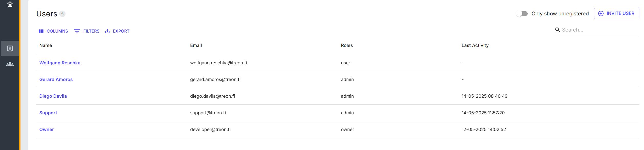The width and height of the screenshot is (644, 150).
Task: Open the groups sidebar icon
Action: point(10,64)
